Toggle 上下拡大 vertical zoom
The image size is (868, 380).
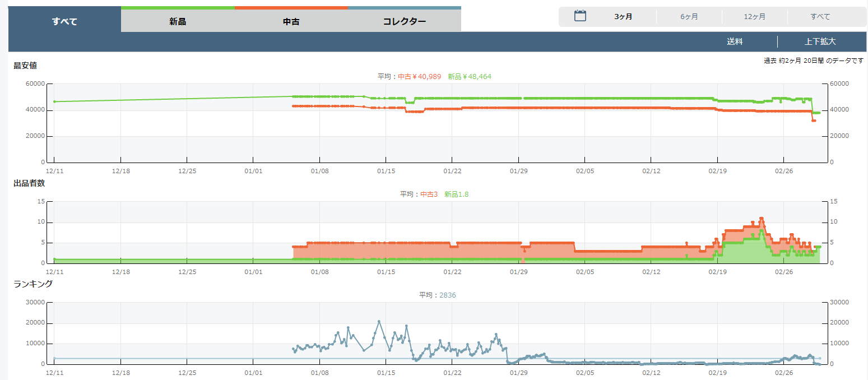(x=820, y=41)
